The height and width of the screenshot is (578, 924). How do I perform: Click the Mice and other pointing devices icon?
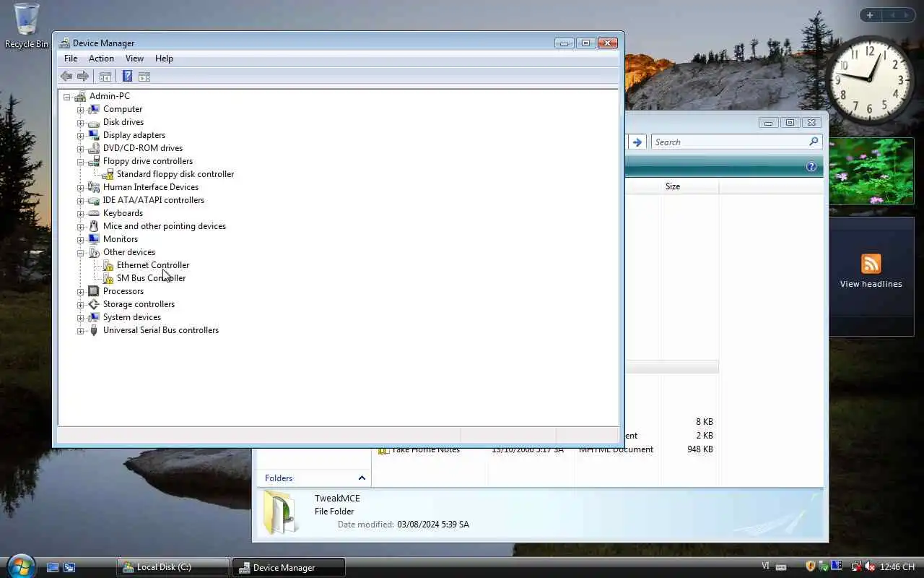(x=93, y=226)
